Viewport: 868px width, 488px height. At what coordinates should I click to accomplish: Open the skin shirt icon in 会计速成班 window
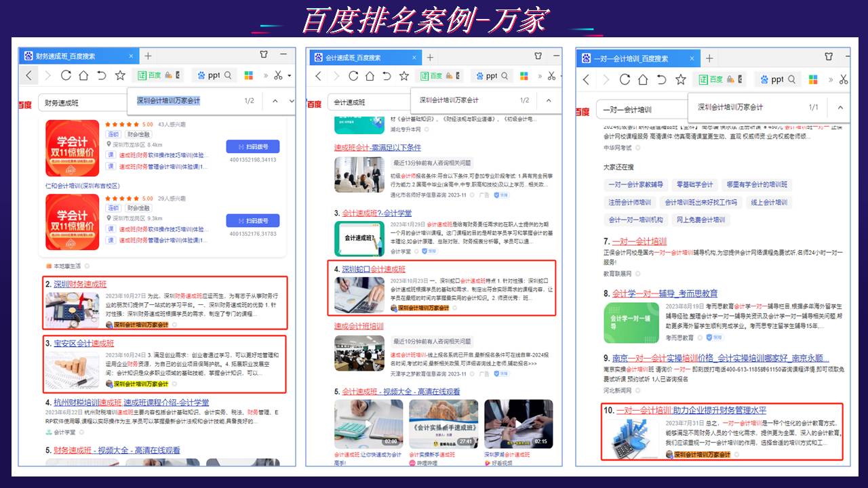tap(538, 56)
